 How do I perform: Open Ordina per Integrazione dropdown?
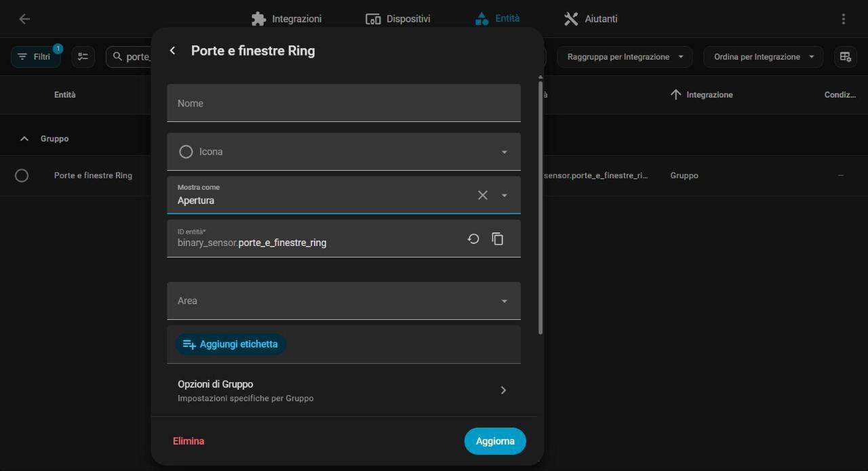tap(763, 57)
